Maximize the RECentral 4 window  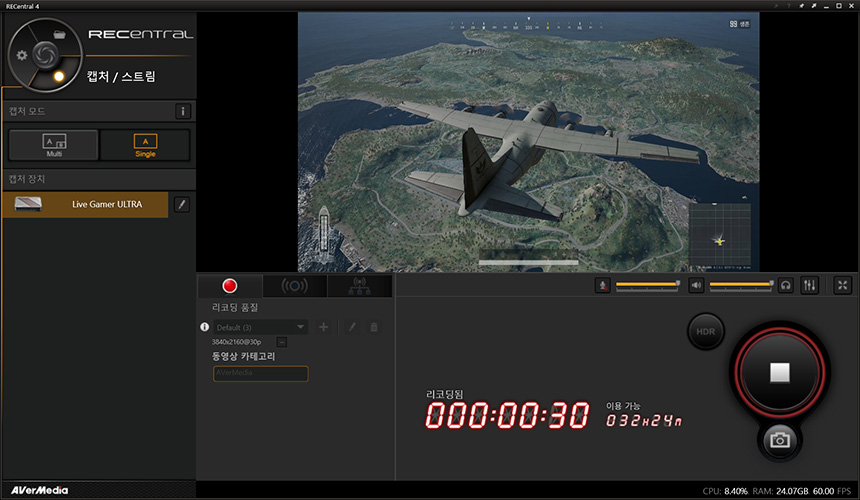(839, 5)
